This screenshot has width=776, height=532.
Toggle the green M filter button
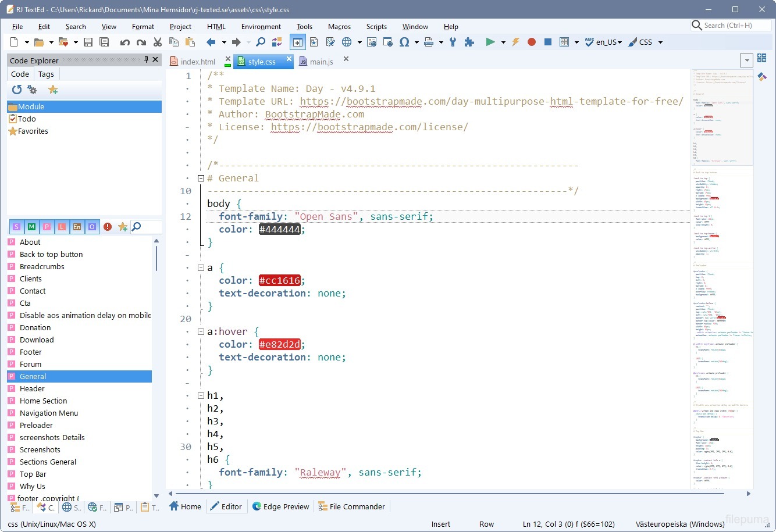click(31, 227)
